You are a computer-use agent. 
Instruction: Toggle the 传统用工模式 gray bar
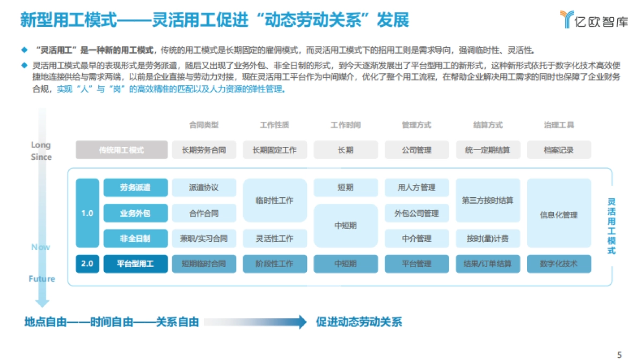pyautogui.click(x=121, y=150)
